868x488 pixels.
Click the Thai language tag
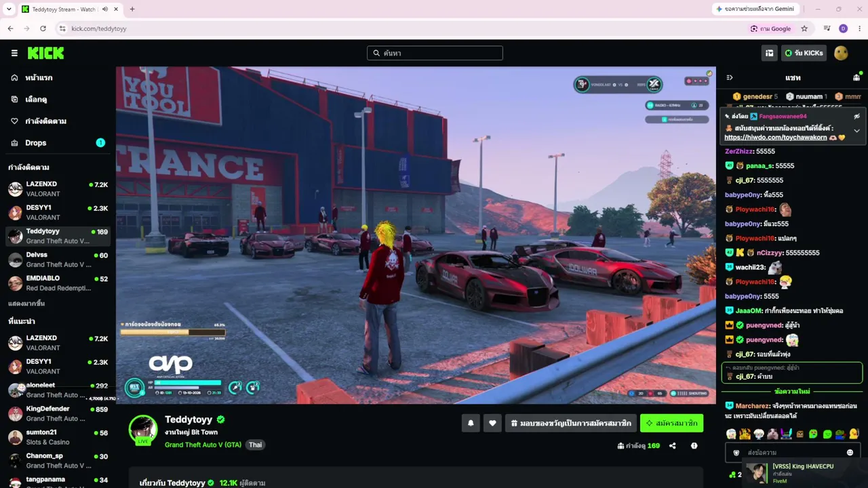pyautogui.click(x=255, y=445)
